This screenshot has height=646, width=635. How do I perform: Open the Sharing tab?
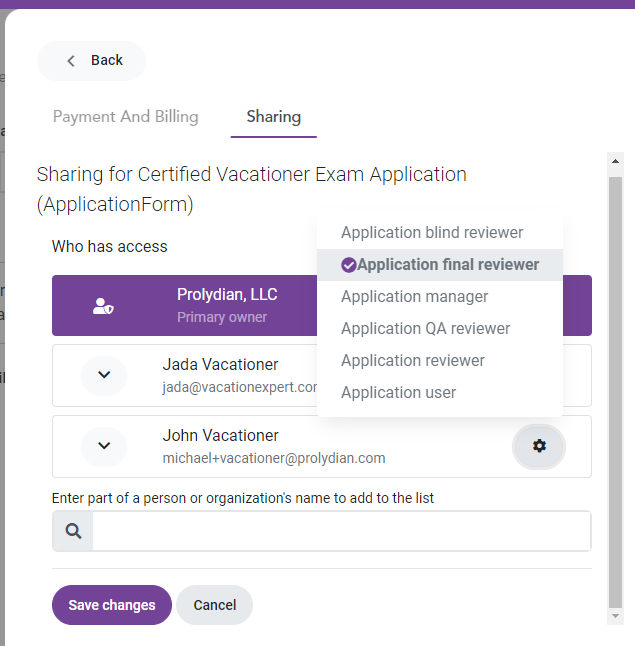point(274,117)
